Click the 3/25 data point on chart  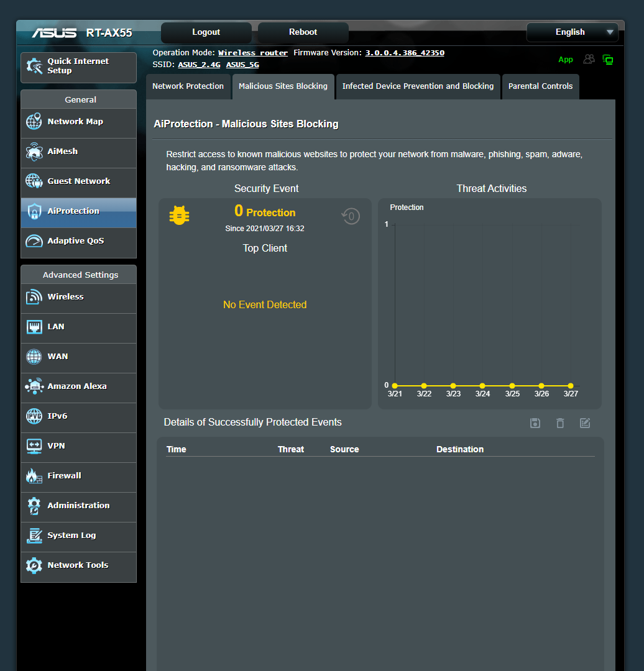coord(512,386)
